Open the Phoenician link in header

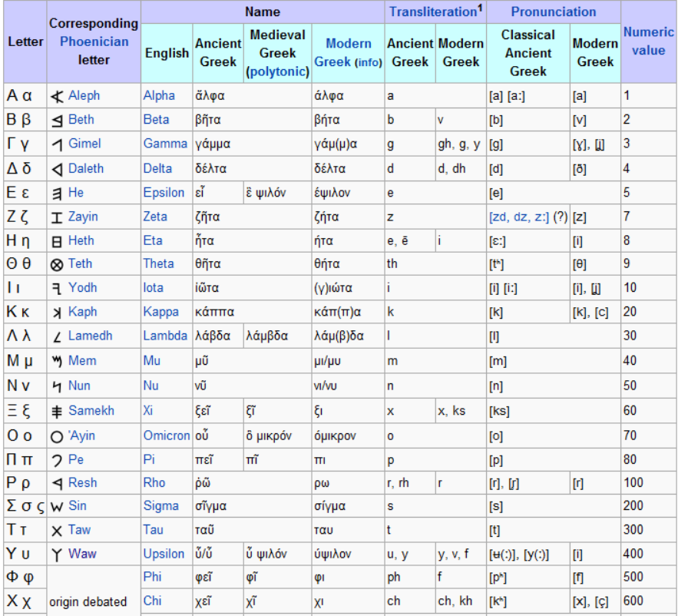click(x=94, y=41)
